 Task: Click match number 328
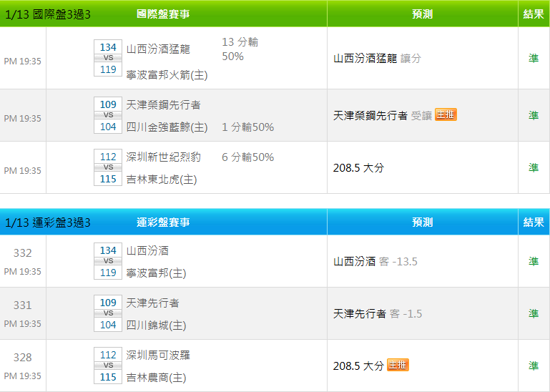pyautogui.click(x=22, y=357)
